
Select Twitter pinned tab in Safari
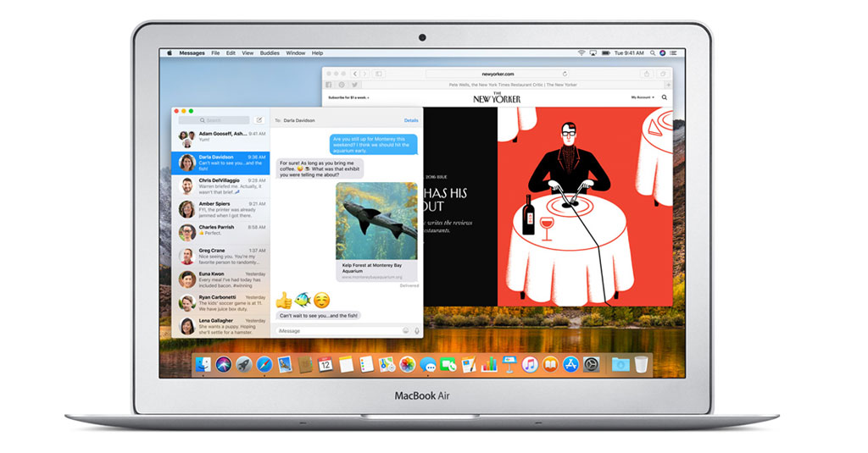tap(354, 85)
